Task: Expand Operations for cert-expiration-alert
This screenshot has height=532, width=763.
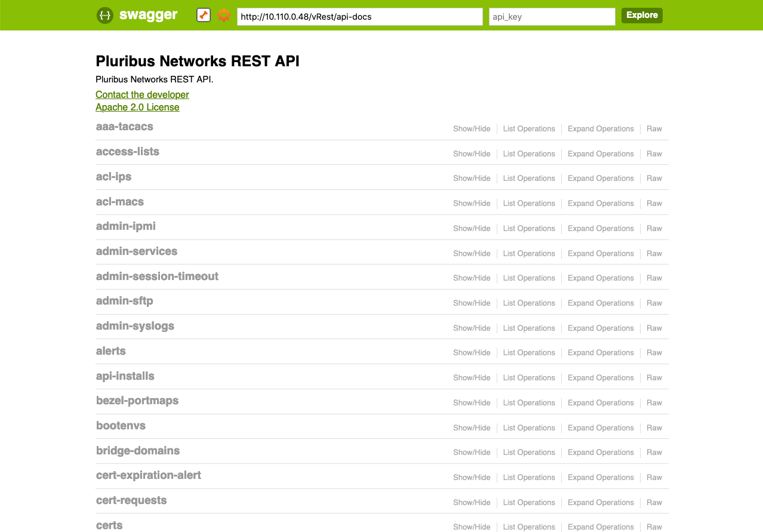Action: coord(601,478)
